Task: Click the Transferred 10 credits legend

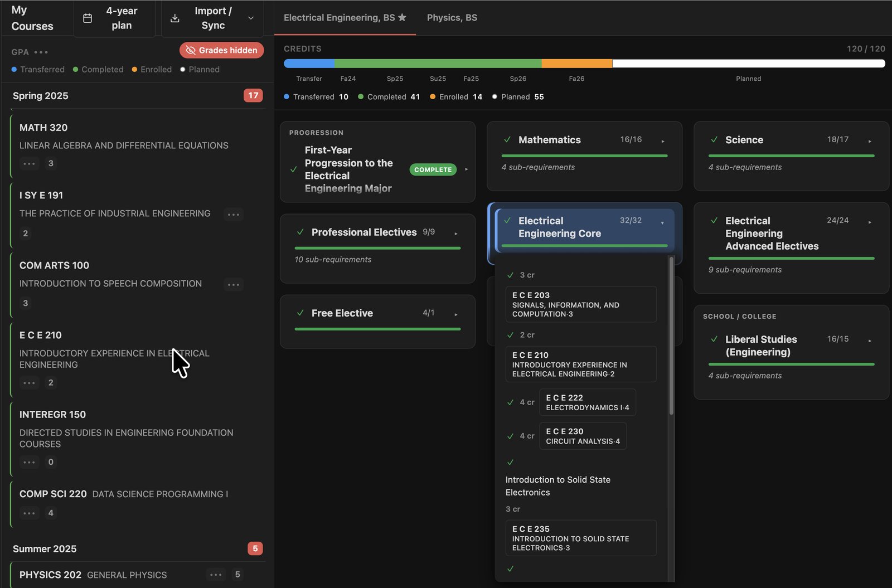Action: (316, 97)
